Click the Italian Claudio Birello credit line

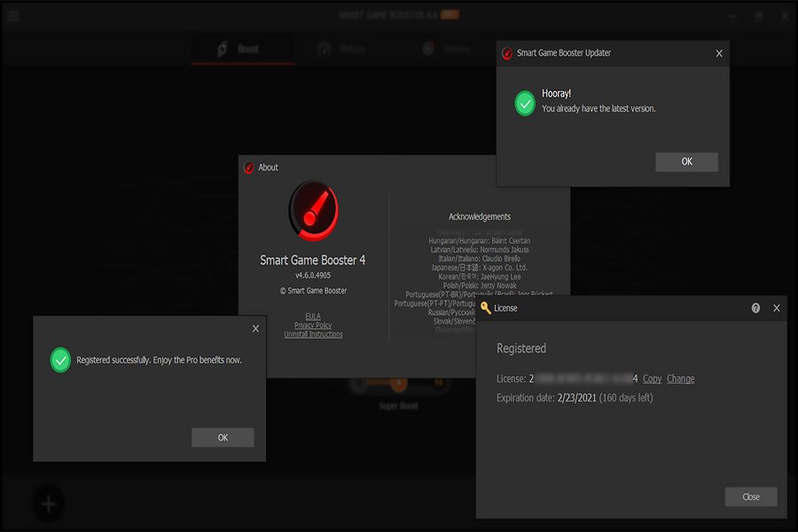(x=480, y=259)
